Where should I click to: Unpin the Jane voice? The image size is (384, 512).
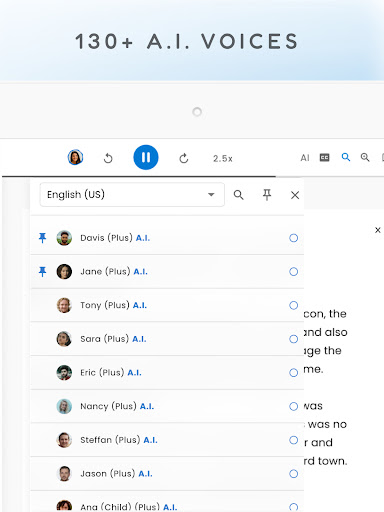click(x=42, y=272)
